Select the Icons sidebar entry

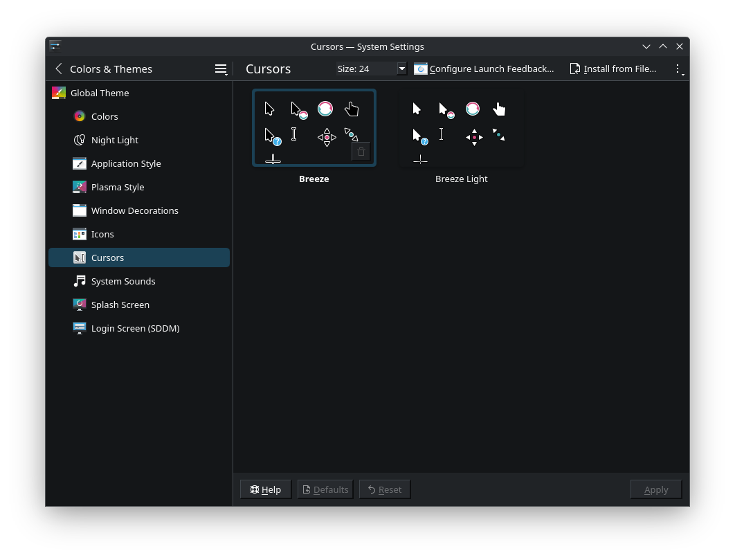[x=102, y=234]
